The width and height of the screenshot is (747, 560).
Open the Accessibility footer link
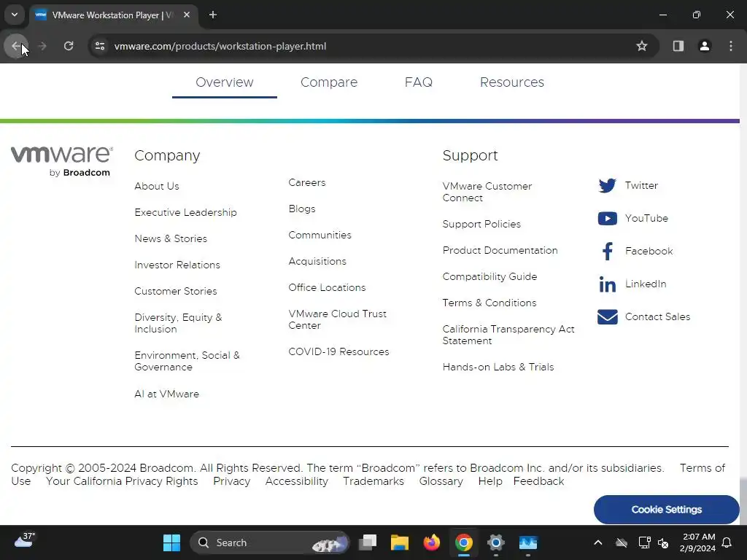(x=296, y=481)
